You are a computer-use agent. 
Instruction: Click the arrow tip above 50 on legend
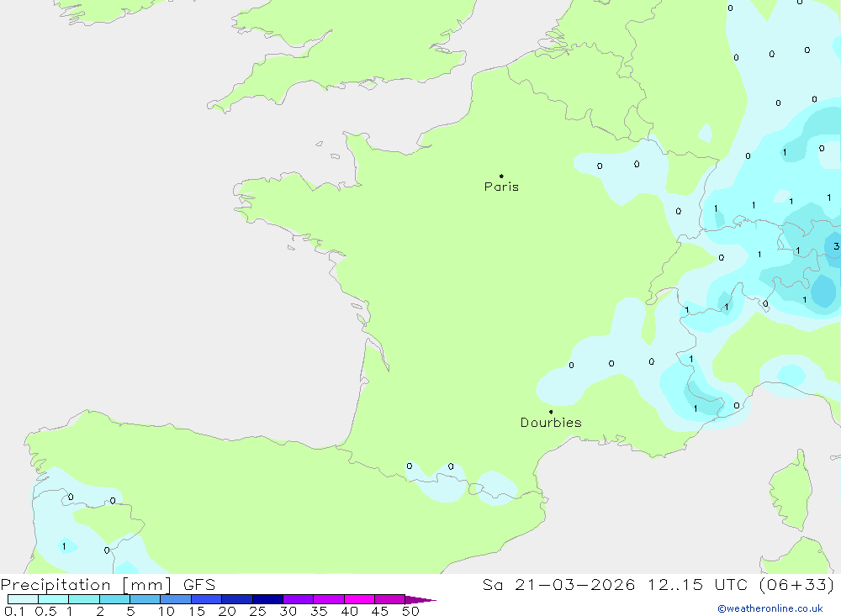(x=421, y=599)
